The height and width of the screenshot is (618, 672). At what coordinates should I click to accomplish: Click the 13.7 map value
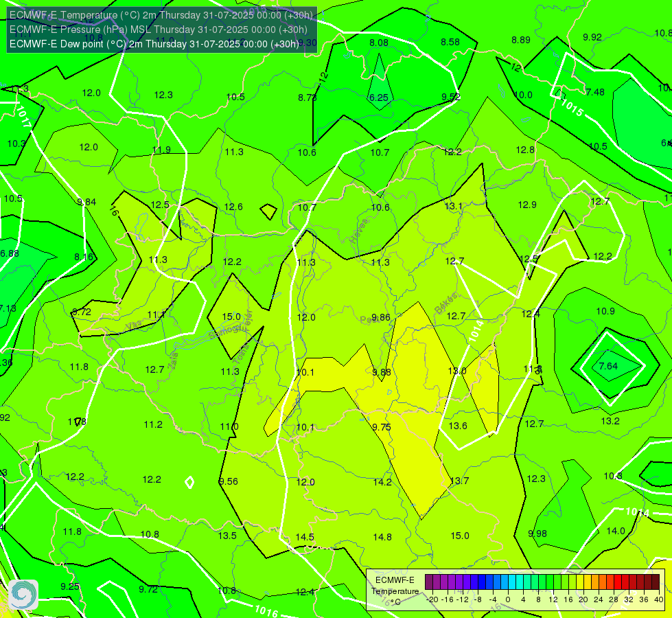point(459,481)
